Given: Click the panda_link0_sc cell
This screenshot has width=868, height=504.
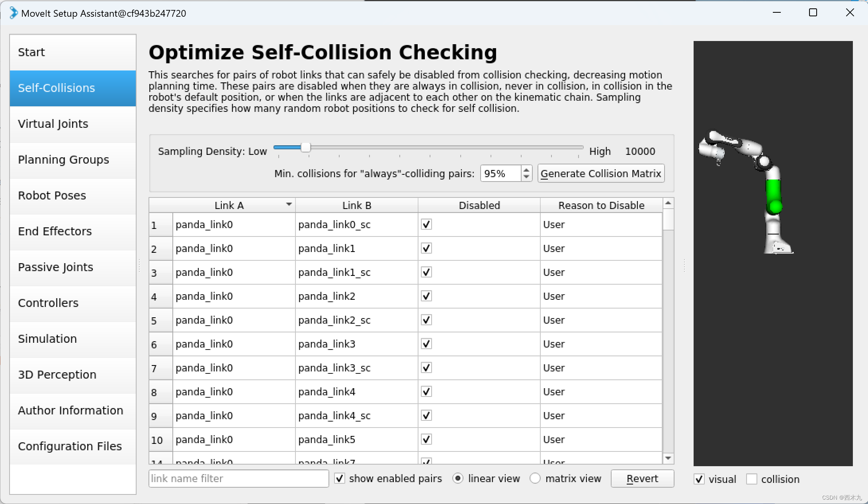Looking at the screenshot, I should click(x=357, y=225).
